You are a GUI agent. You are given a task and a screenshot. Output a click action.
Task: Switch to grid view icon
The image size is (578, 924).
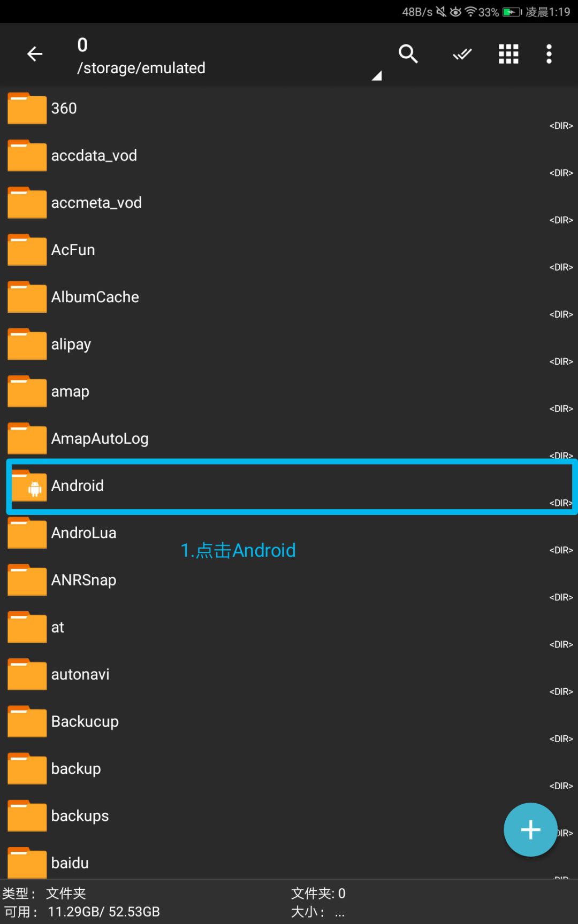coord(508,54)
